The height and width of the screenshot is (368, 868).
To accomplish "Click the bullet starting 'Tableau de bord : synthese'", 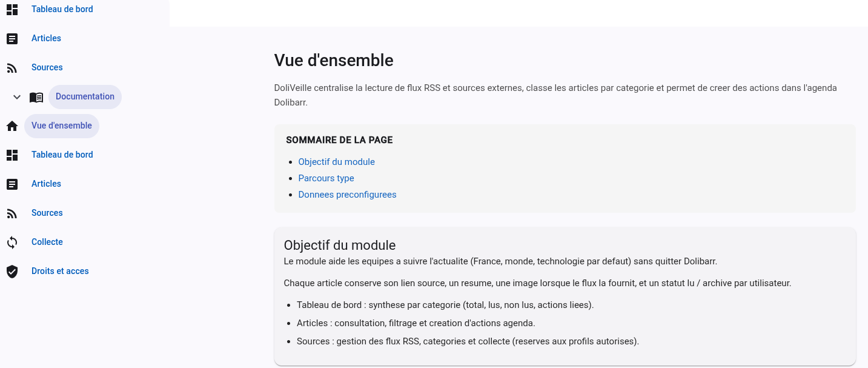I will click(445, 305).
